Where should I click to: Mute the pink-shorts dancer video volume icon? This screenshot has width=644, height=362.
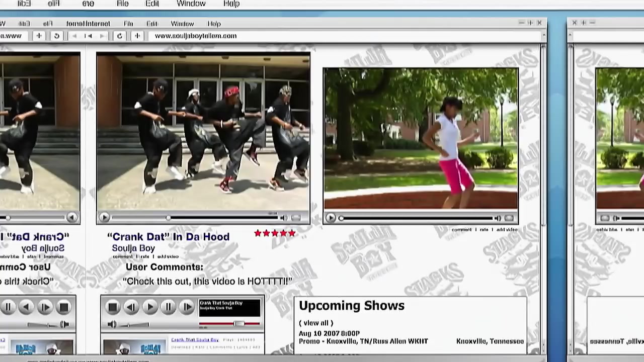pyautogui.click(x=498, y=218)
